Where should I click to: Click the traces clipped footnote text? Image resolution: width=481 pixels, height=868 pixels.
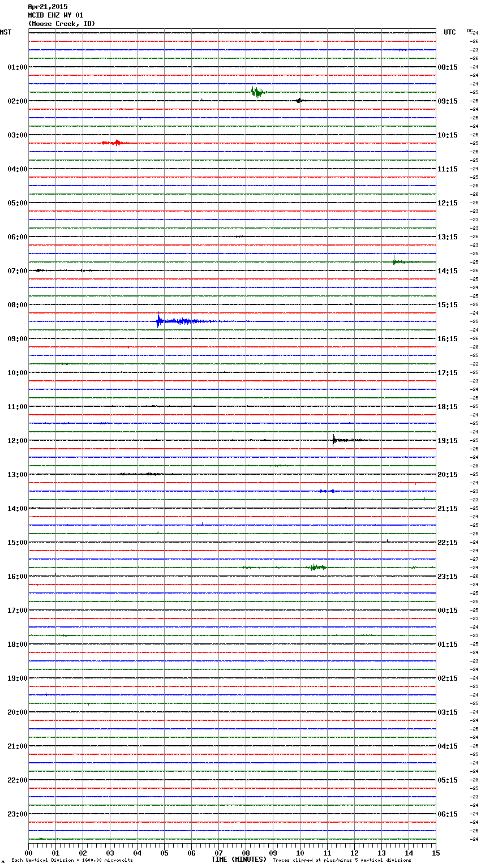342,861
